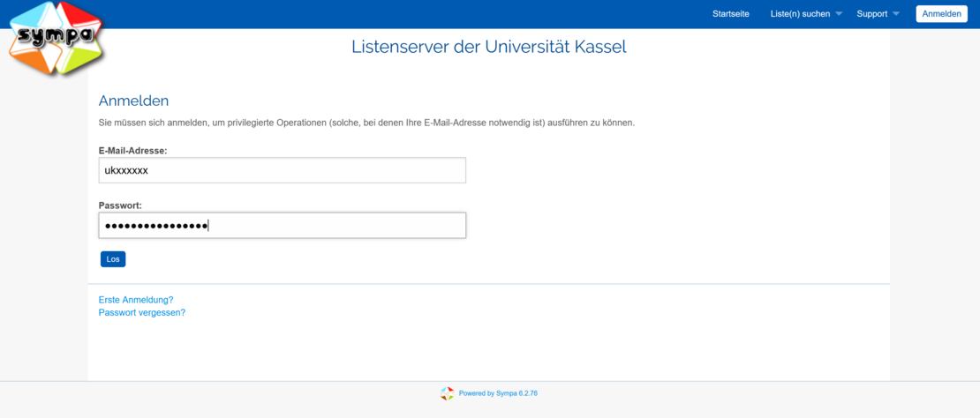
Task: Open the Liste(n) suchen menu
Action: pyautogui.click(x=800, y=14)
